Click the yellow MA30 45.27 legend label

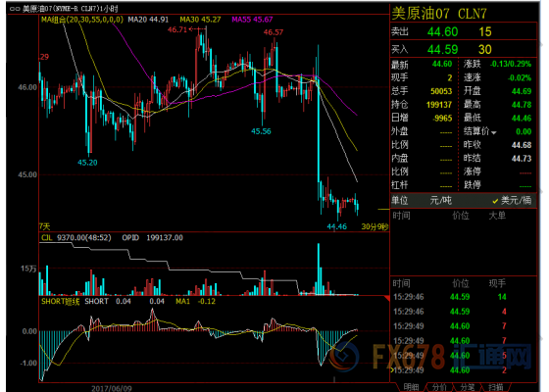point(200,20)
